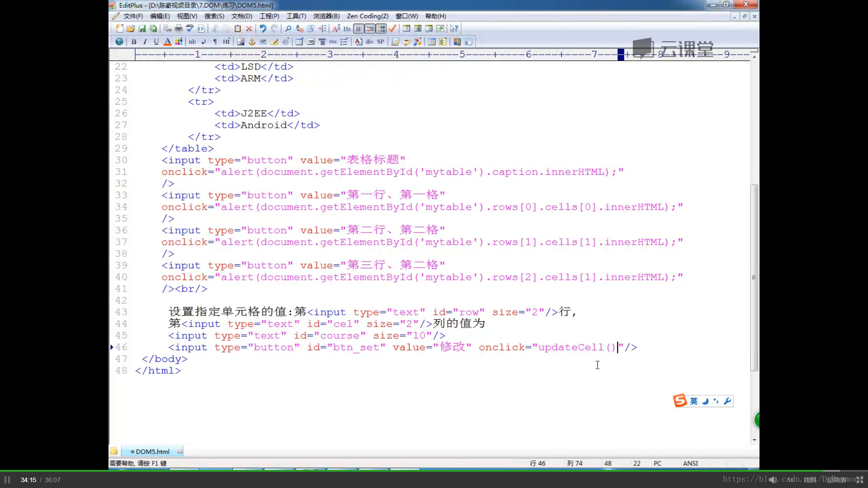
Task: Click the ANSI encoding status entry
Action: 690,463
